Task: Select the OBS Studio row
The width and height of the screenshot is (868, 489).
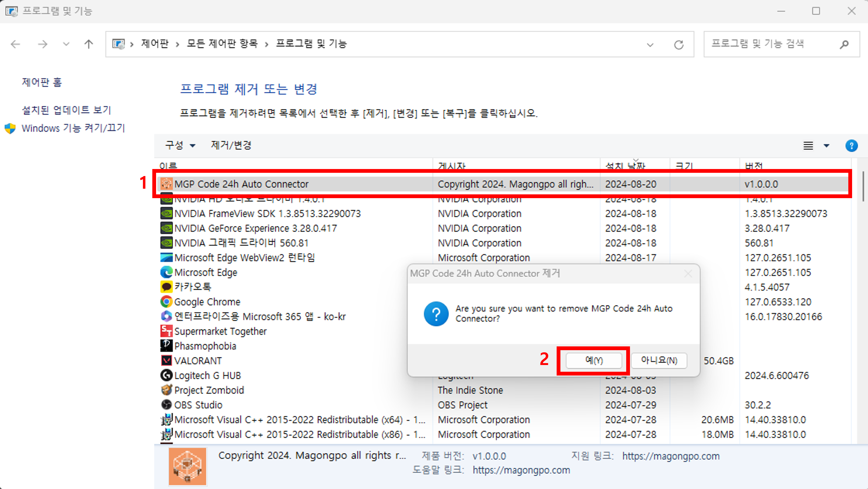Action: pos(502,405)
